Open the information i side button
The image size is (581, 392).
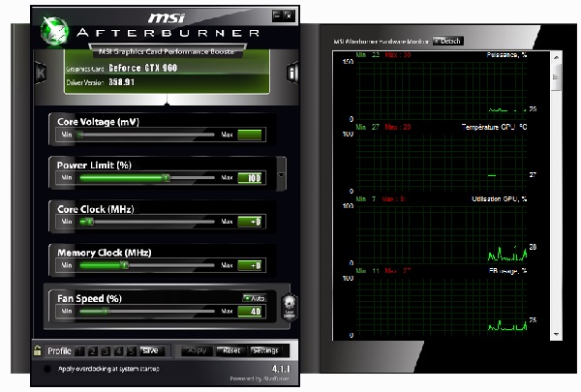[x=292, y=73]
